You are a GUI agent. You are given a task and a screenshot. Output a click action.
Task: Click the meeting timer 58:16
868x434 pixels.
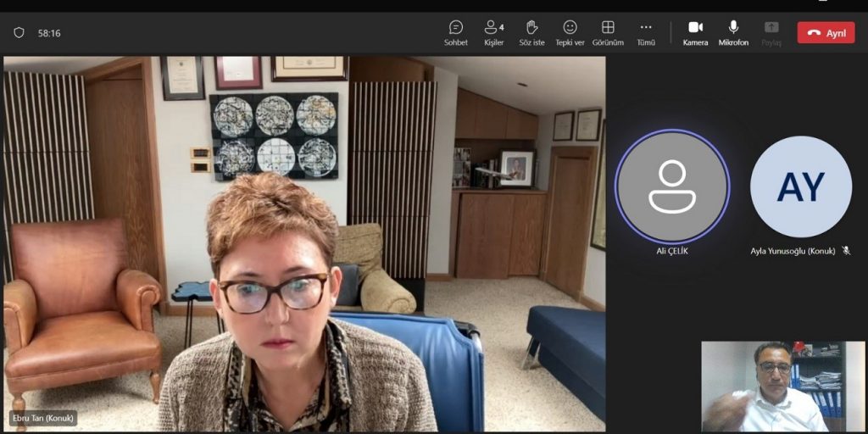pos(49,33)
